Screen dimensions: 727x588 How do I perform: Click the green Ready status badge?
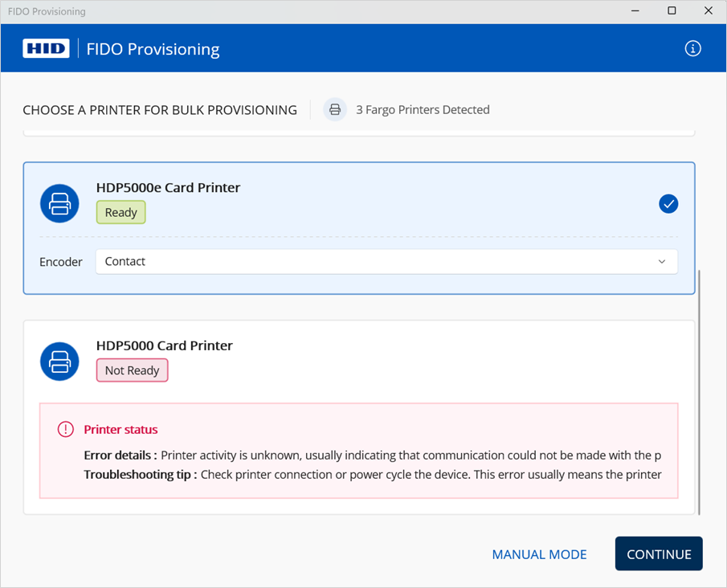(121, 213)
